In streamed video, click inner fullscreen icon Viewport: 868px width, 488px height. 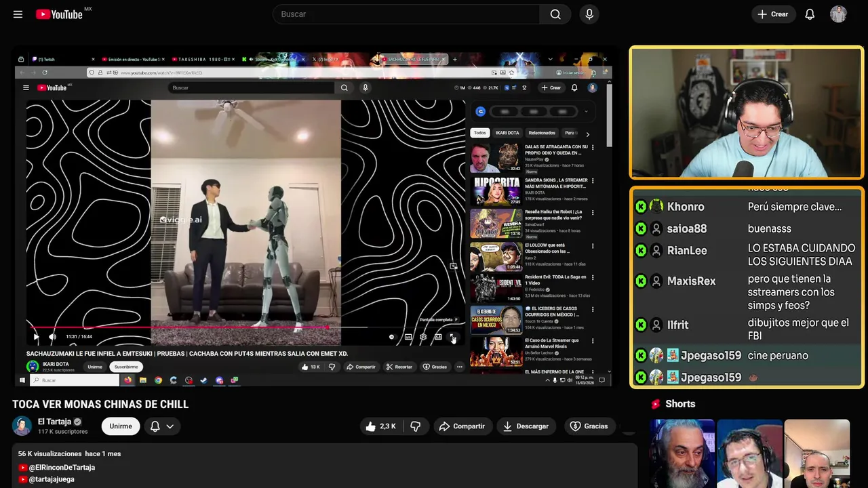(453, 337)
